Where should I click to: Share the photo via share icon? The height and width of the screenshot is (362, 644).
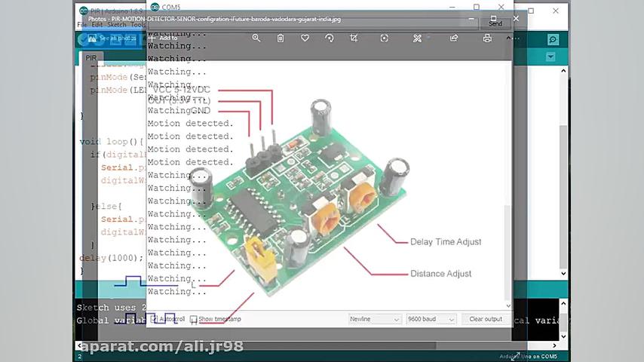coord(454,38)
